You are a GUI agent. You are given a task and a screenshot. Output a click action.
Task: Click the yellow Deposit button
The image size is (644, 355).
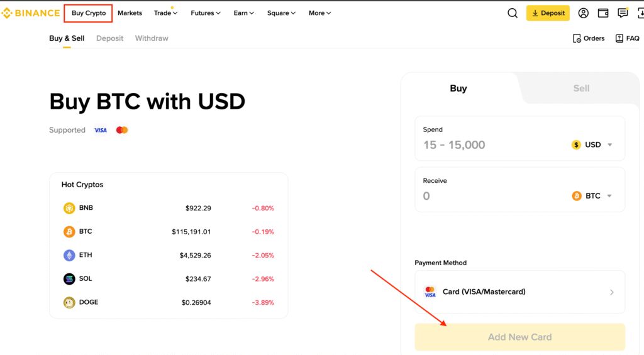(x=548, y=13)
